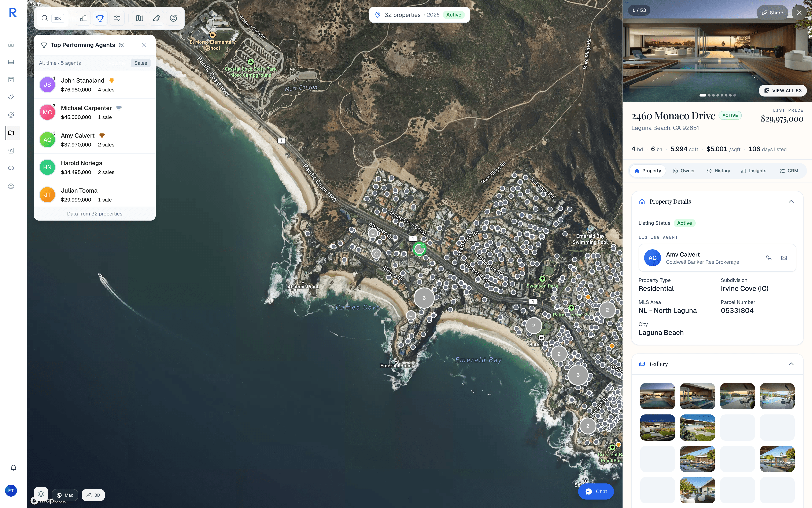Screen dimensions: 812x508
Task: Collapse the Property Details section
Action: [791, 202]
